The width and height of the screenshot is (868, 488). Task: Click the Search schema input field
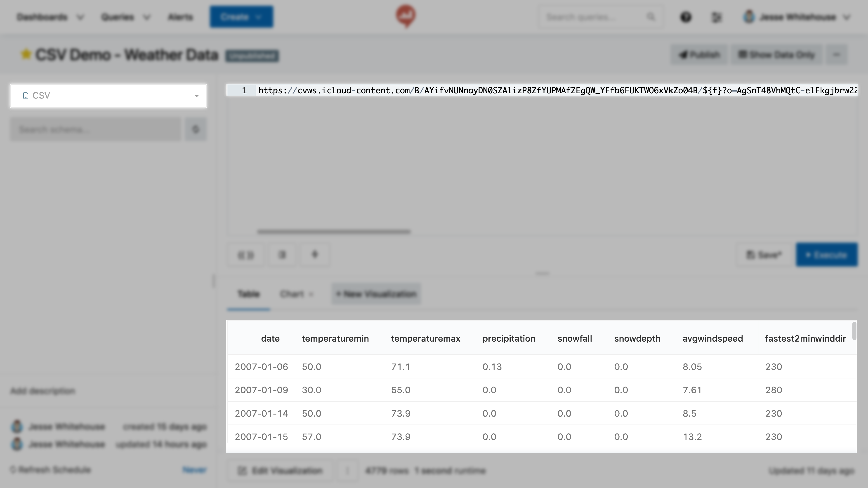pos(94,129)
